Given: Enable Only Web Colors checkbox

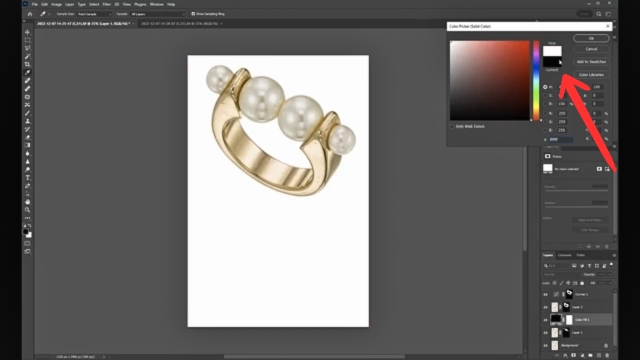Looking at the screenshot, I should click(x=452, y=127).
